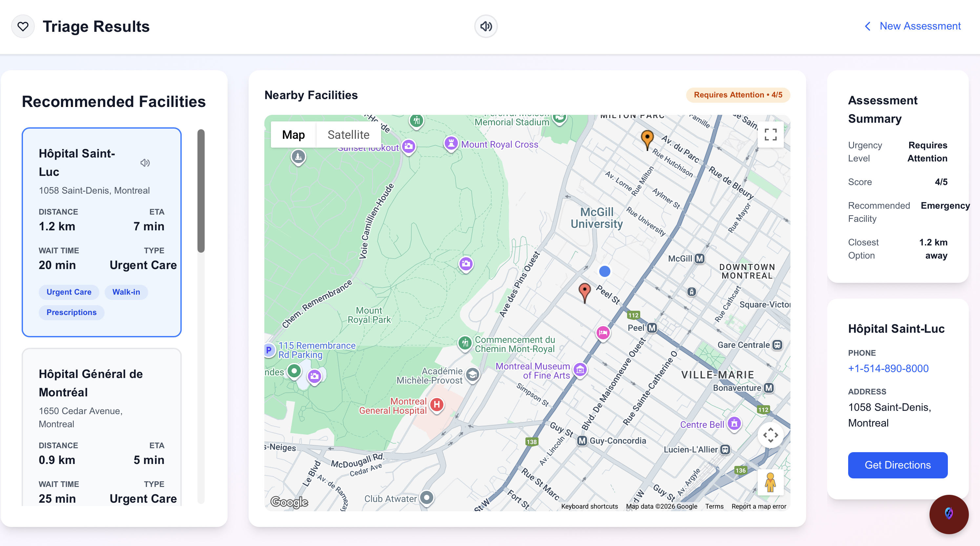Click the map camera pan control
Screen dimensions: 980x546
(x=770, y=435)
